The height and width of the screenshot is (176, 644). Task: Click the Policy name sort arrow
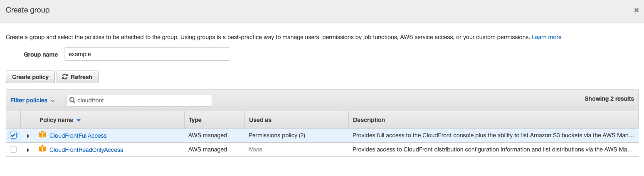[x=79, y=120]
